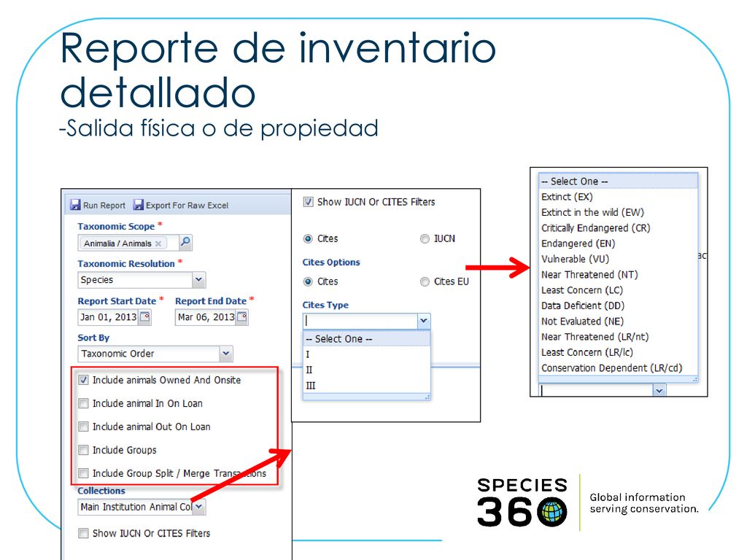Choose Select One in the IUCN list
747x560 pixels.
(619, 182)
